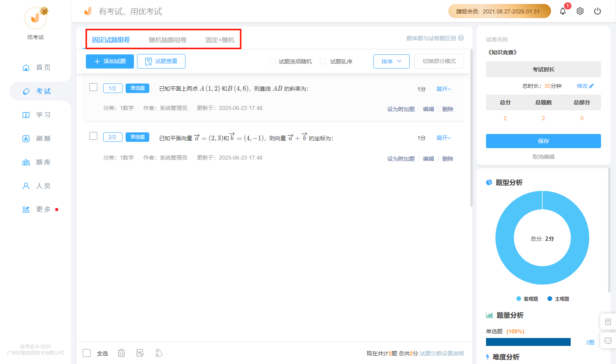Go to 首页 in sidebar
The width and height of the screenshot is (616, 364).
point(36,67)
